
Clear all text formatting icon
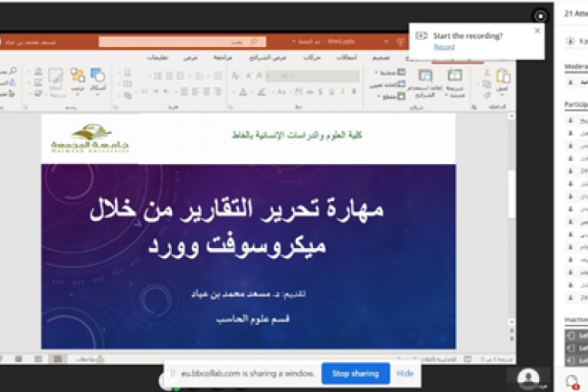235,76
